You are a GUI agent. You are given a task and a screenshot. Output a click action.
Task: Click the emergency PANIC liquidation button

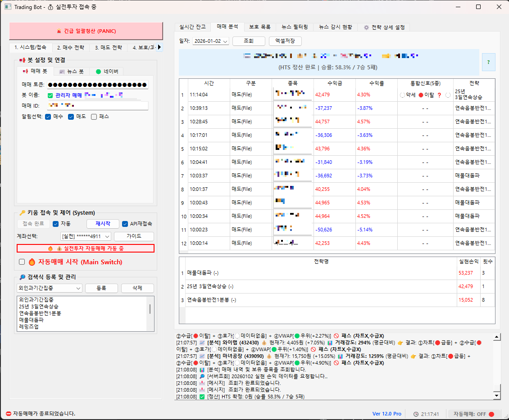[x=86, y=31]
